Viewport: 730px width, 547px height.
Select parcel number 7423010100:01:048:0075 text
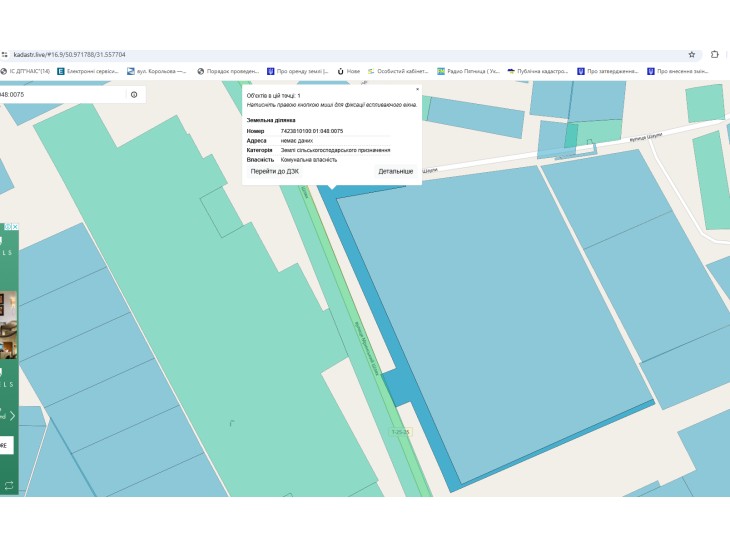(x=312, y=131)
